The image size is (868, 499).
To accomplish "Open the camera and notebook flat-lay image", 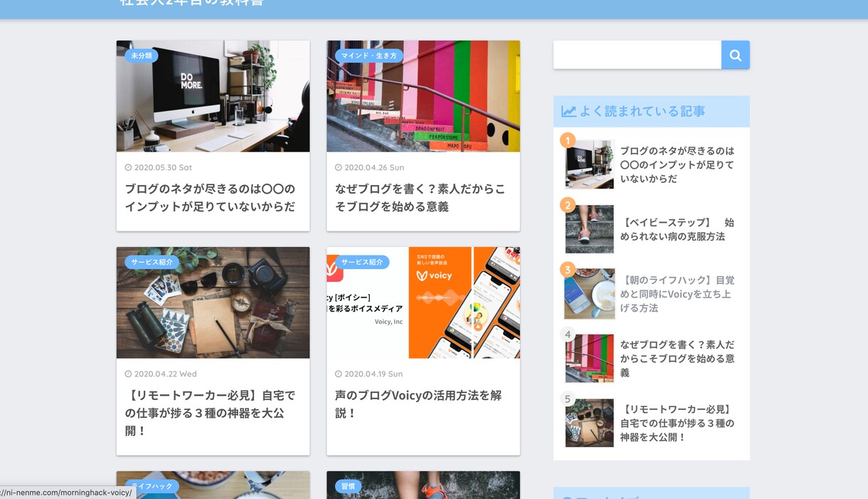I will (213, 303).
